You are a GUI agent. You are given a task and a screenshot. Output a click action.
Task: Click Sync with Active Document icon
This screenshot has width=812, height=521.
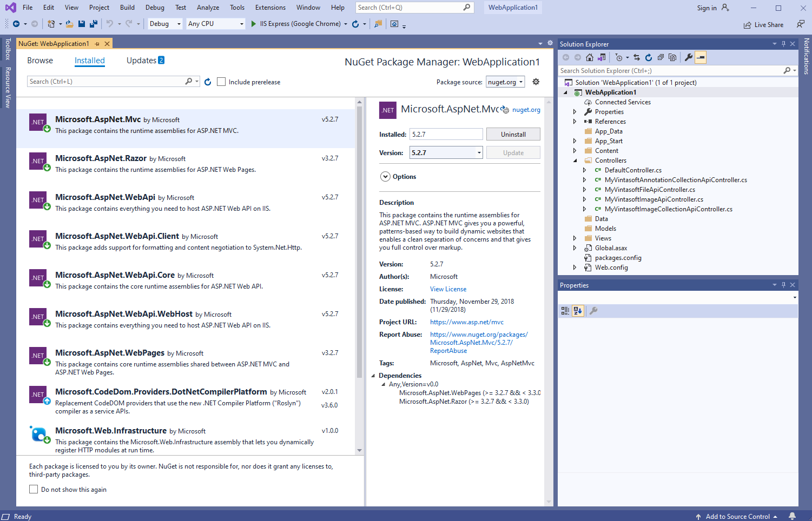pos(637,57)
